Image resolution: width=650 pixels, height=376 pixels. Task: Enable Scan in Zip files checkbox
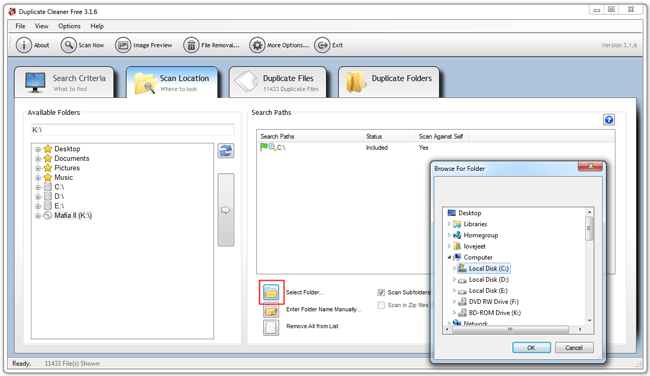(381, 305)
